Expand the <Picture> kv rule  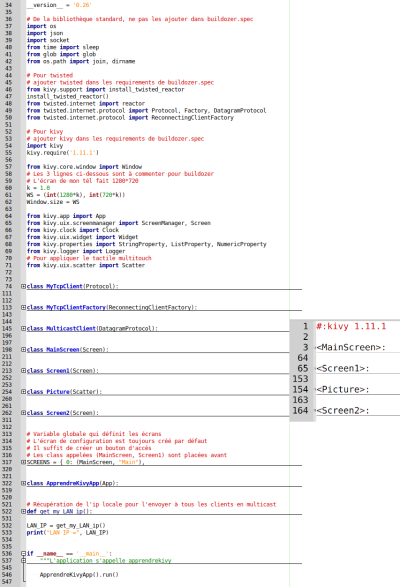pyautogui.click(x=315, y=389)
